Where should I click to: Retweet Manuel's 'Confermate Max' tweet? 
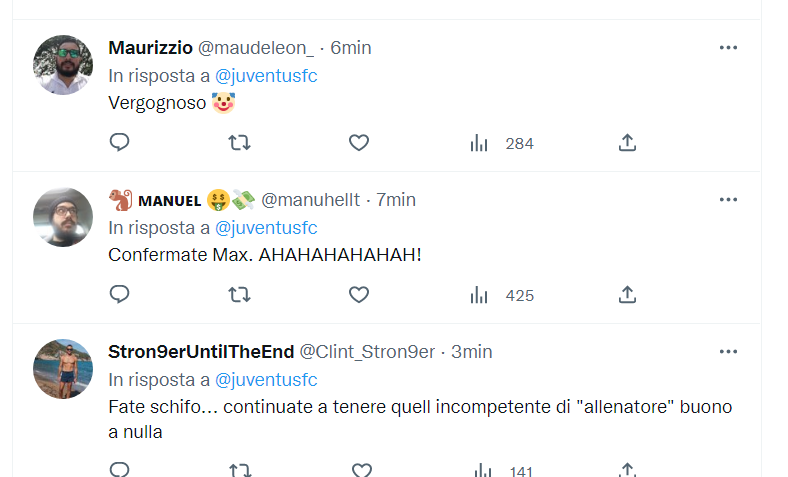pyautogui.click(x=239, y=295)
